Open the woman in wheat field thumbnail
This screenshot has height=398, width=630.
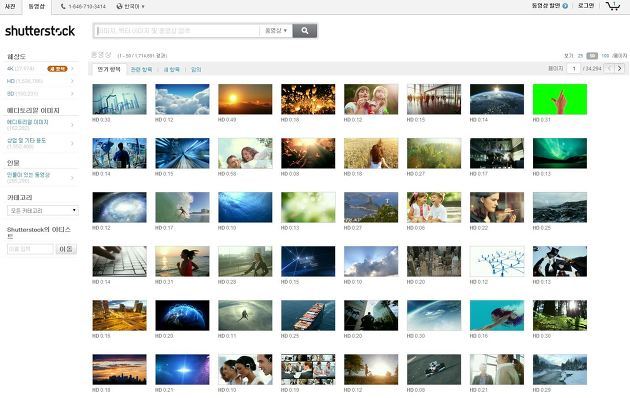coord(371,153)
